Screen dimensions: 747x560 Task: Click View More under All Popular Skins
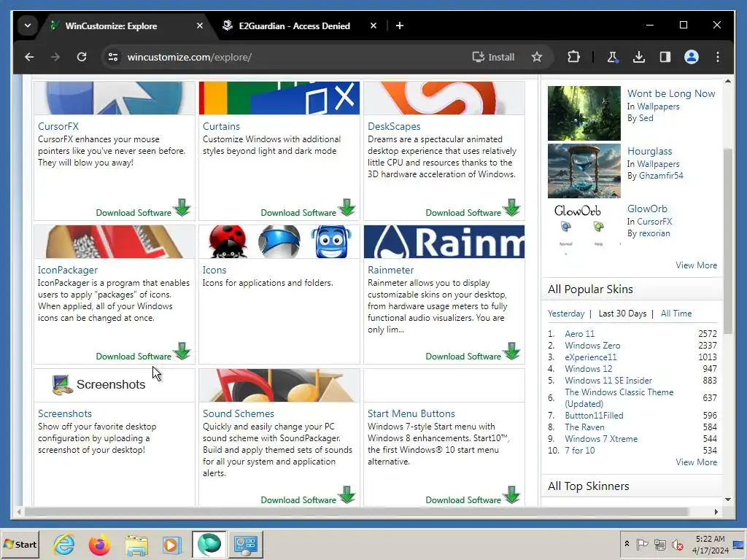pyautogui.click(x=696, y=462)
